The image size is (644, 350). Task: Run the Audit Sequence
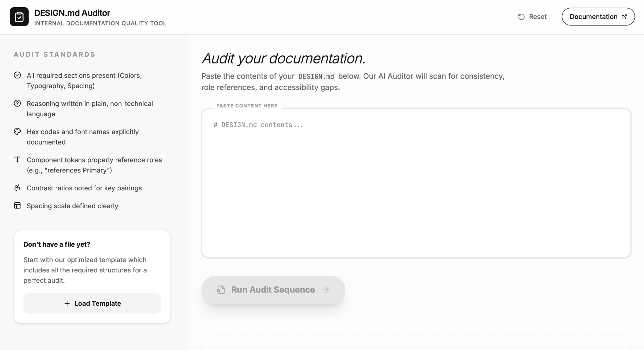tap(273, 290)
